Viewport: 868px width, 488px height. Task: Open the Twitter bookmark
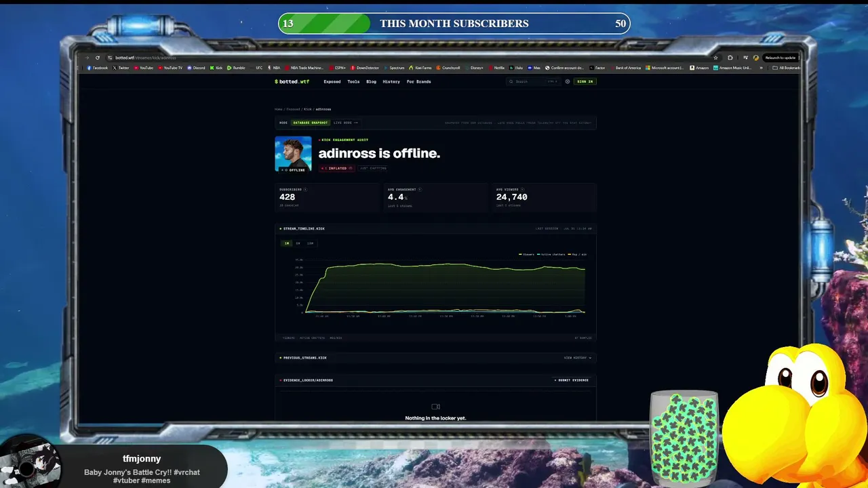click(121, 68)
